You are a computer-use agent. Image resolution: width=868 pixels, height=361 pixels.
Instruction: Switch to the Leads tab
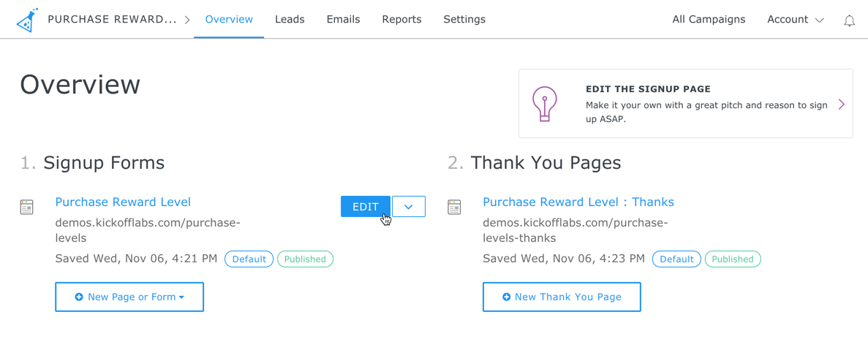click(290, 20)
